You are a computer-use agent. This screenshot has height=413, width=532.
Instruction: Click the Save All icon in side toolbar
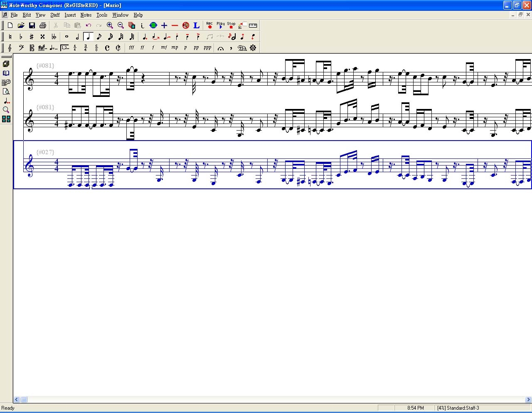[6, 64]
